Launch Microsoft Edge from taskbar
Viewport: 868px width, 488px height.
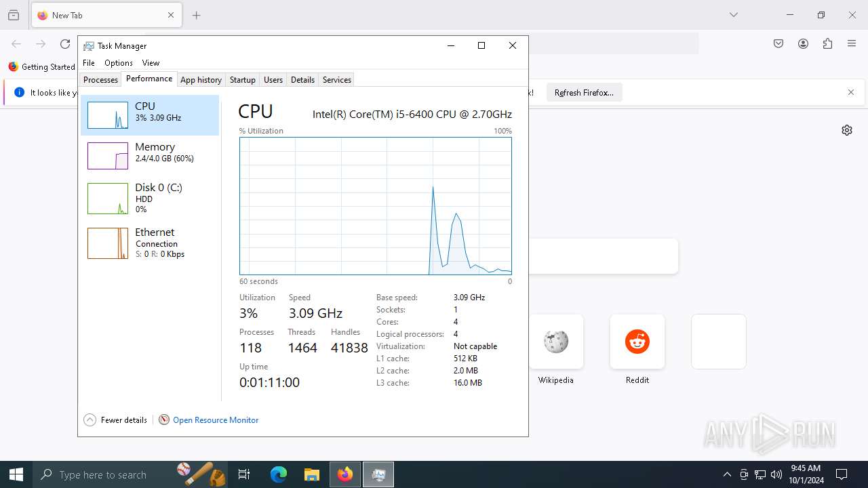(279, 474)
